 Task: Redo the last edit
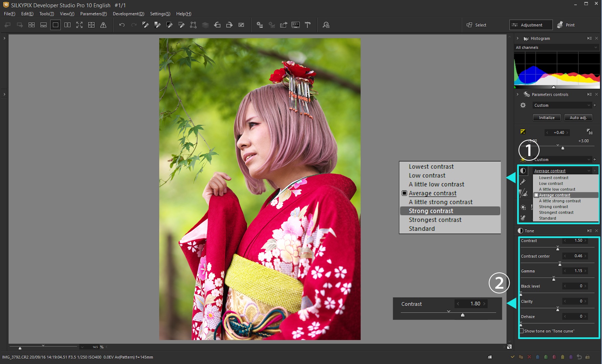(x=134, y=25)
